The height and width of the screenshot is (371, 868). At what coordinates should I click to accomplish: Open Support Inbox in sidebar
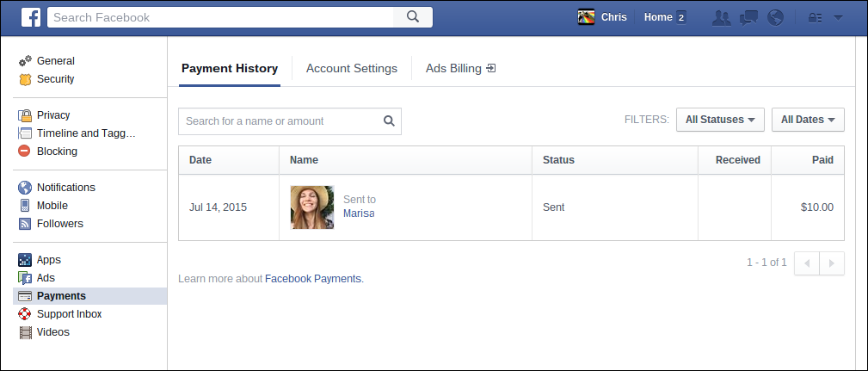tap(69, 314)
